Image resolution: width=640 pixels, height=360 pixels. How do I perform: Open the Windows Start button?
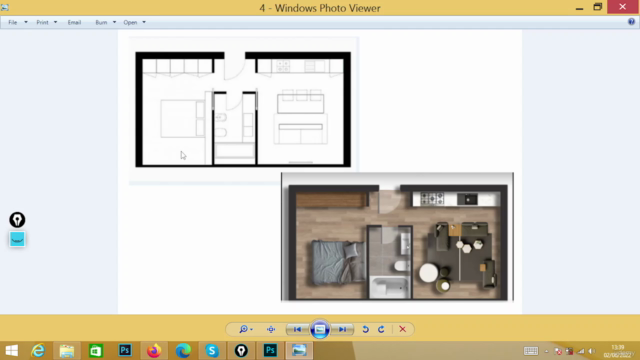tap(12, 351)
